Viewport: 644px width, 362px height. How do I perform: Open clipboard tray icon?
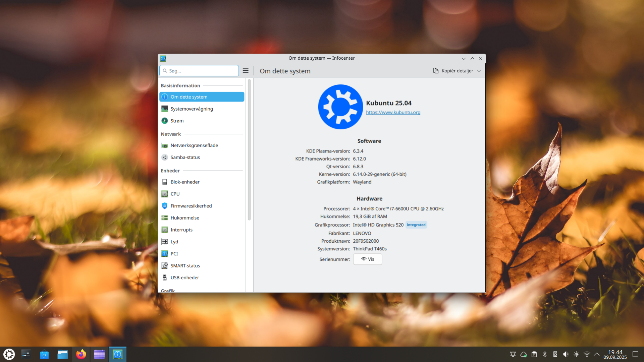pos(534,354)
